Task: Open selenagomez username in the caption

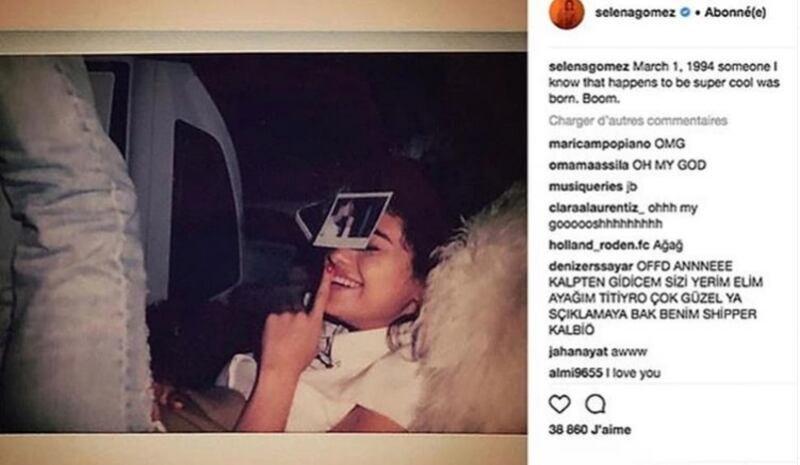Action: coord(589,66)
